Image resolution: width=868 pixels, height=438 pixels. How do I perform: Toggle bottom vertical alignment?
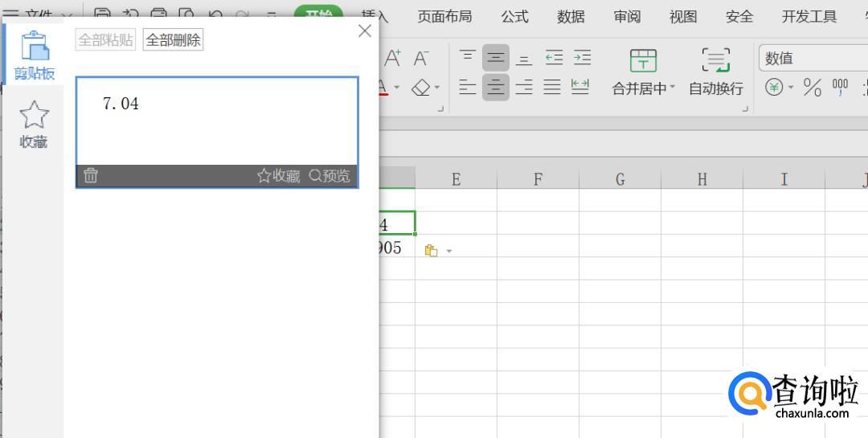tap(524, 58)
